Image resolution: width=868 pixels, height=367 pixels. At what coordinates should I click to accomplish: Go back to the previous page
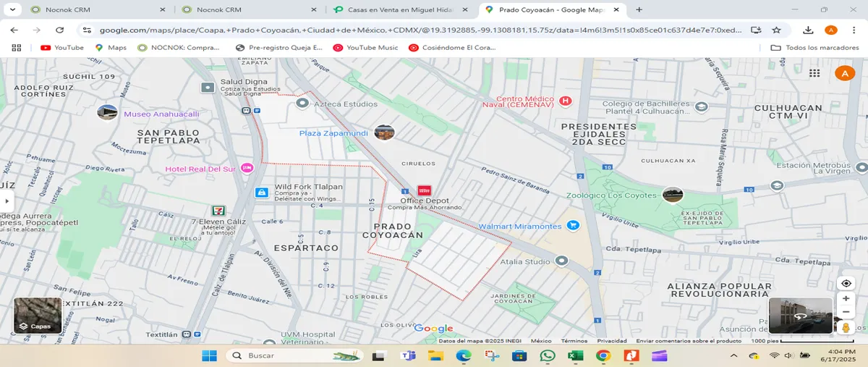click(14, 30)
